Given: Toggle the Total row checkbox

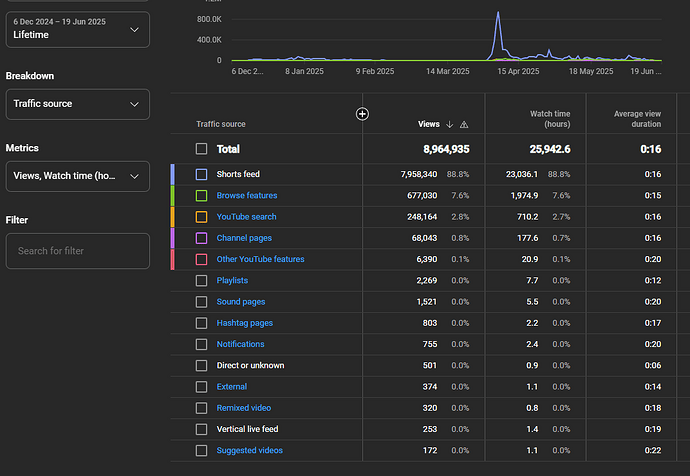Looking at the screenshot, I should (202, 148).
